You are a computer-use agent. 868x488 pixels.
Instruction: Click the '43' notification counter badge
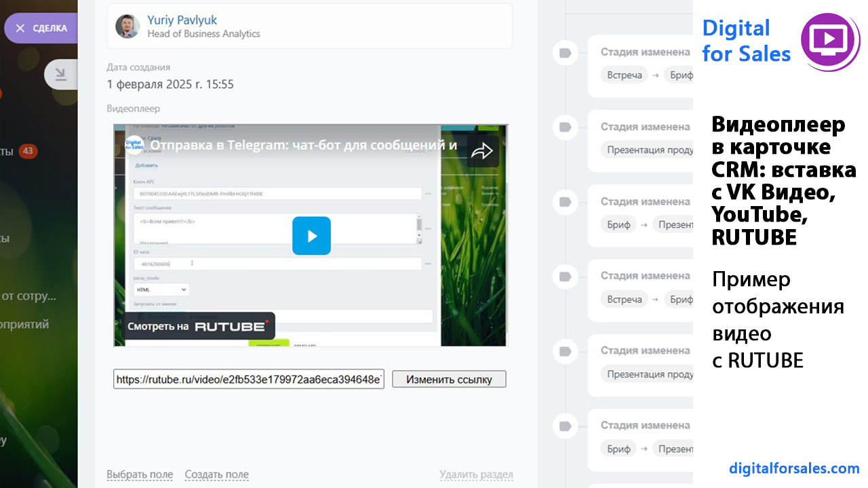tap(28, 151)
